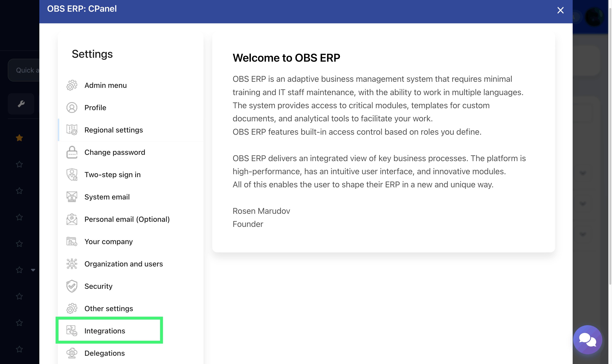Viewport: 612px width, 364px height.
Task: Star the bottom-most sidebar entry
Action: [x=19, y=349]
